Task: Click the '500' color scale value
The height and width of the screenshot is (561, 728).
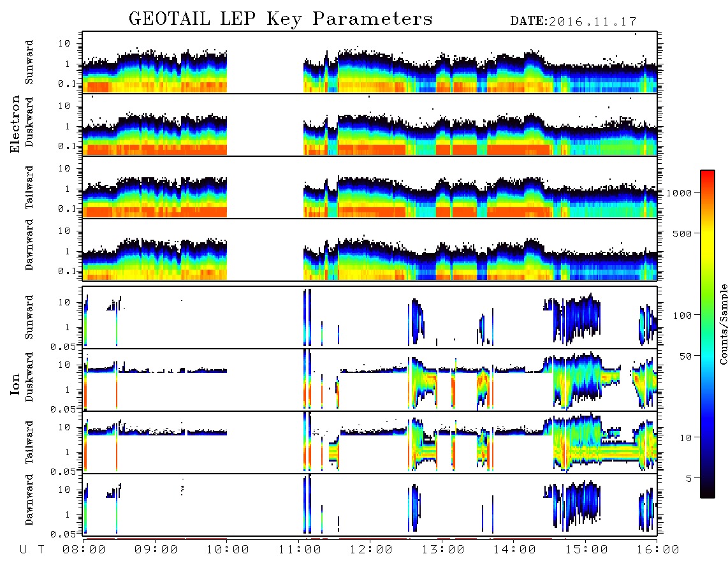Action: click(682, 233)
